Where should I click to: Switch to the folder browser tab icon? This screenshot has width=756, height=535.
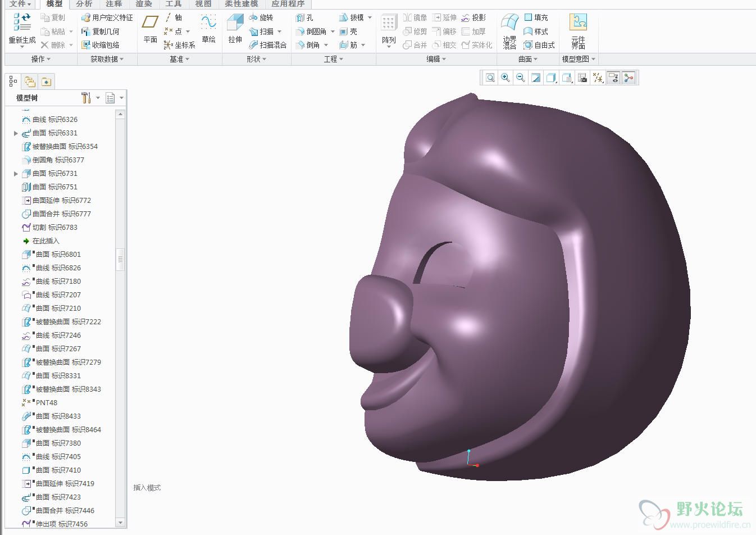pos(30,82)
